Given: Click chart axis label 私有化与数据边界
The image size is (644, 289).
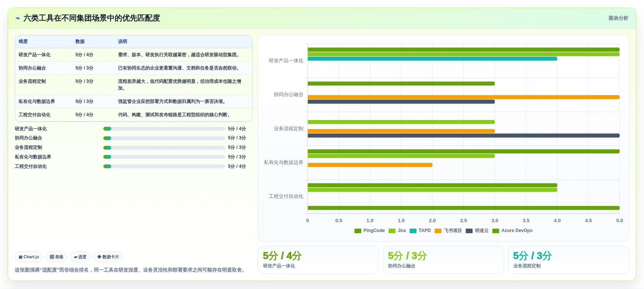Looking at the screenshot, I should [284, 163].
